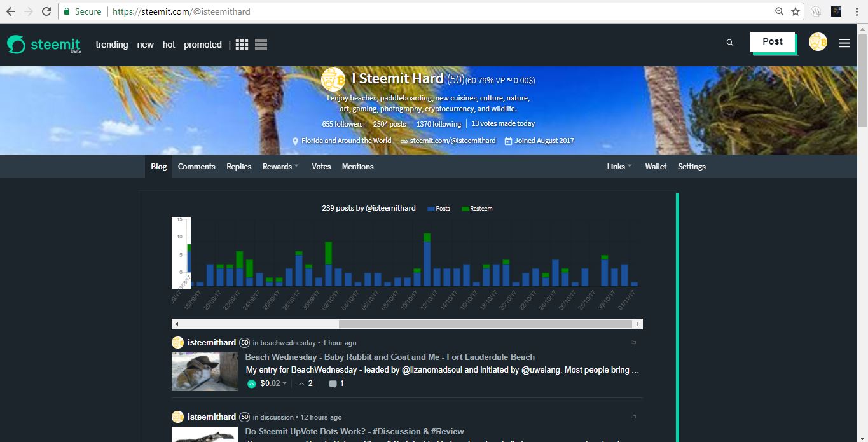Image resolution: width=868 pixels, height=442 pixels.
Task: Click the 12/10/17 bar in chart
Action: tap(427, 259)
